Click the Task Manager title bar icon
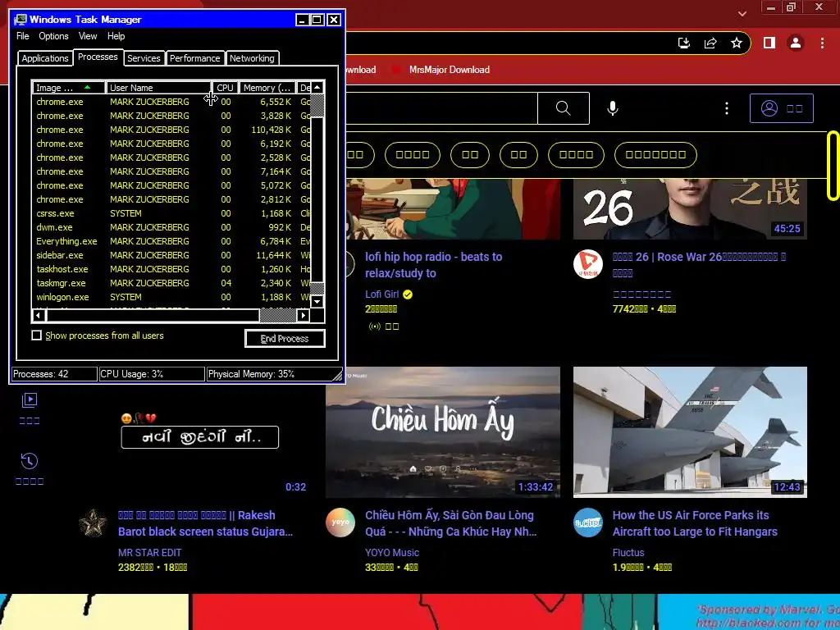Screen dimensions: 840x630 [x=21, y=20]
